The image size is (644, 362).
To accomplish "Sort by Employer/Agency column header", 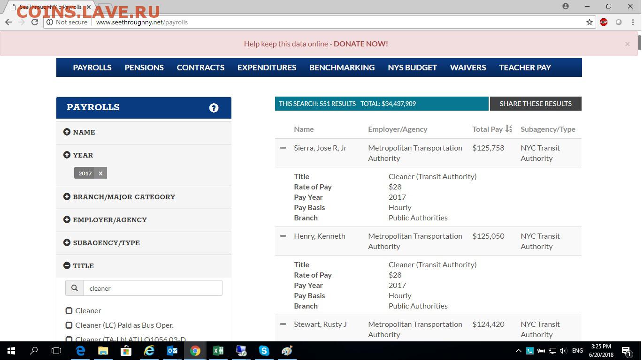I will 398,129.
